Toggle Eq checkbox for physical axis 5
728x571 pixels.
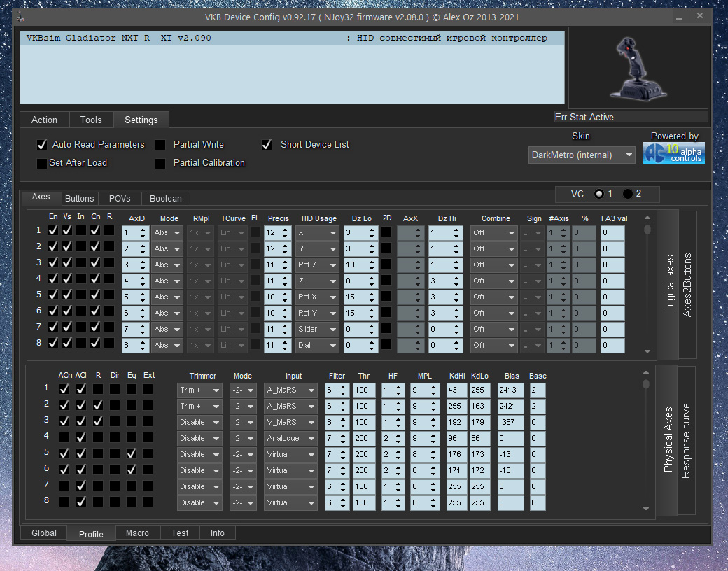132,453
